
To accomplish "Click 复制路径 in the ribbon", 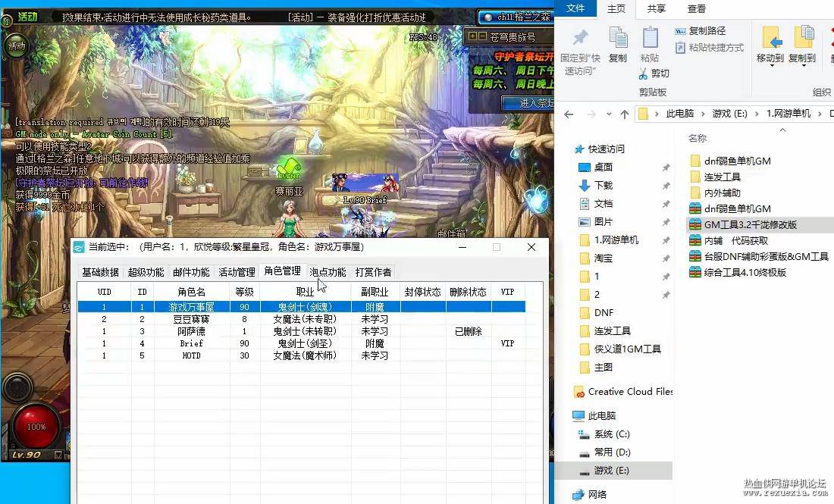I will pos(701,31).
